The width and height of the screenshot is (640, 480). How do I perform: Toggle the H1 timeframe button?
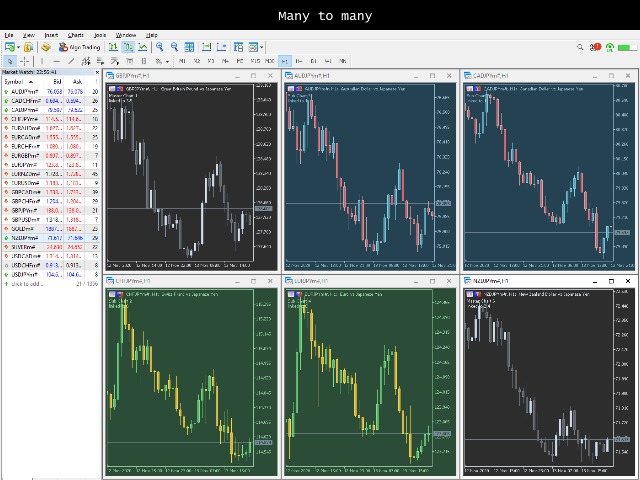coord(285,61)
